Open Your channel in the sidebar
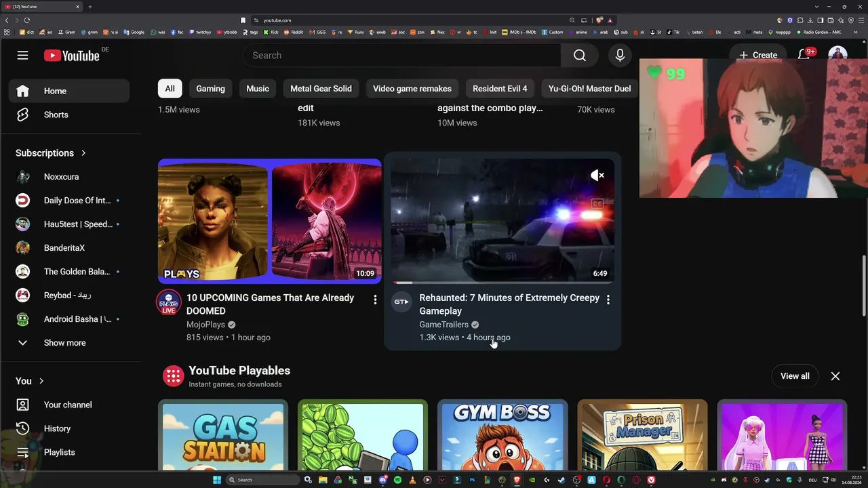Screen dimensions: 868x488 point(69,405)
